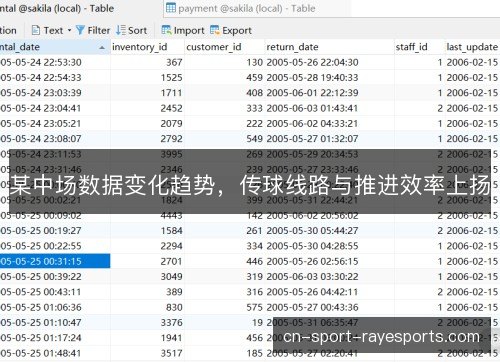This screenshot has height=362, width=500.
Task: Toggle sort arrow on rental_date column
Action: point(102,48)
